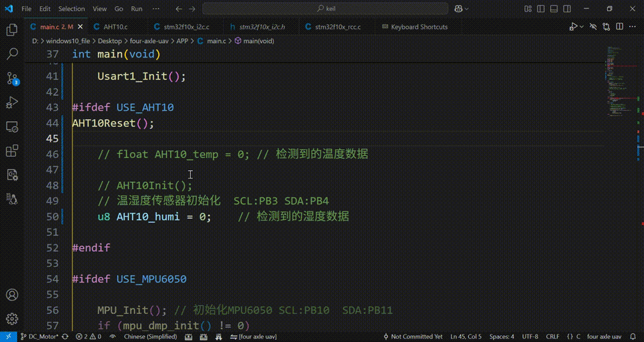644x342 pixels.
Task: Open the Explorer view in activity bar
Action: pos(12,30)
